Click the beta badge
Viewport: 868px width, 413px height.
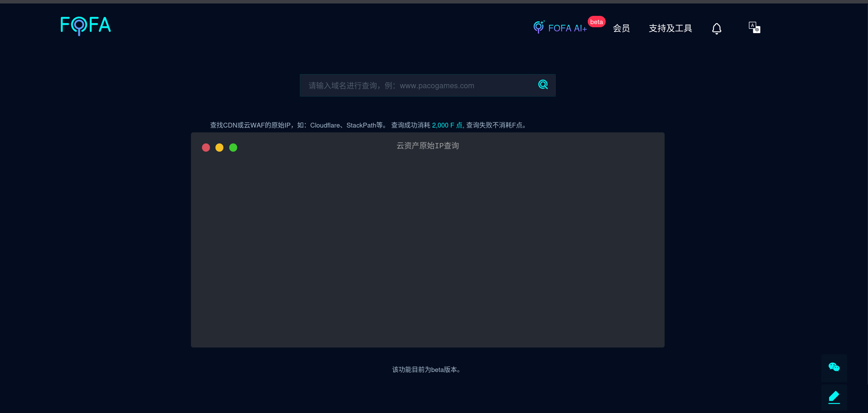(596, 22)
